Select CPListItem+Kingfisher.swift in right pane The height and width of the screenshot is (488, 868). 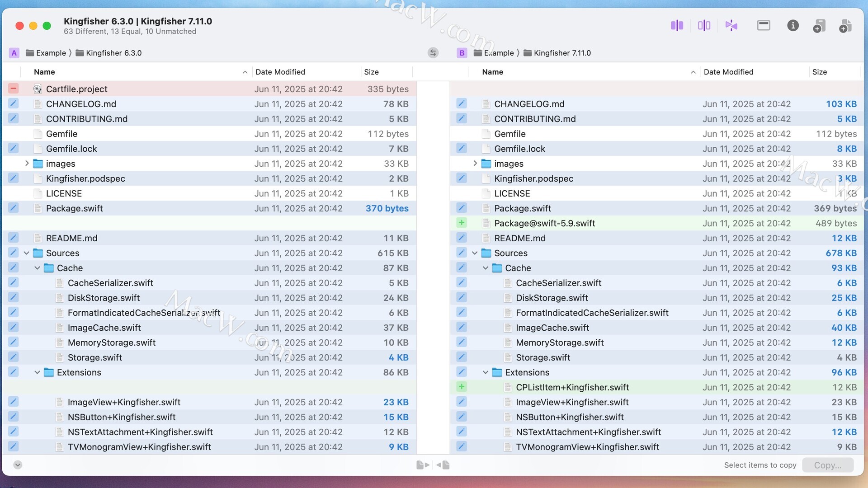[657, 387]
